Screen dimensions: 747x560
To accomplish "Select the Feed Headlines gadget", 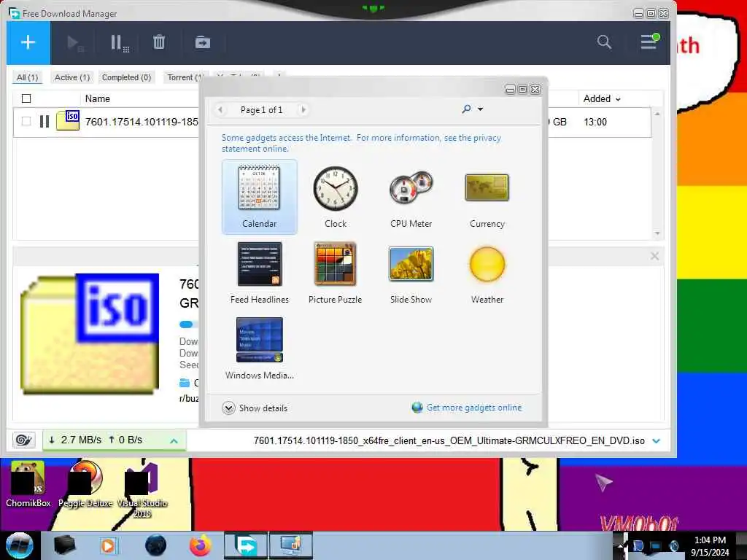I will click(259, 273).
